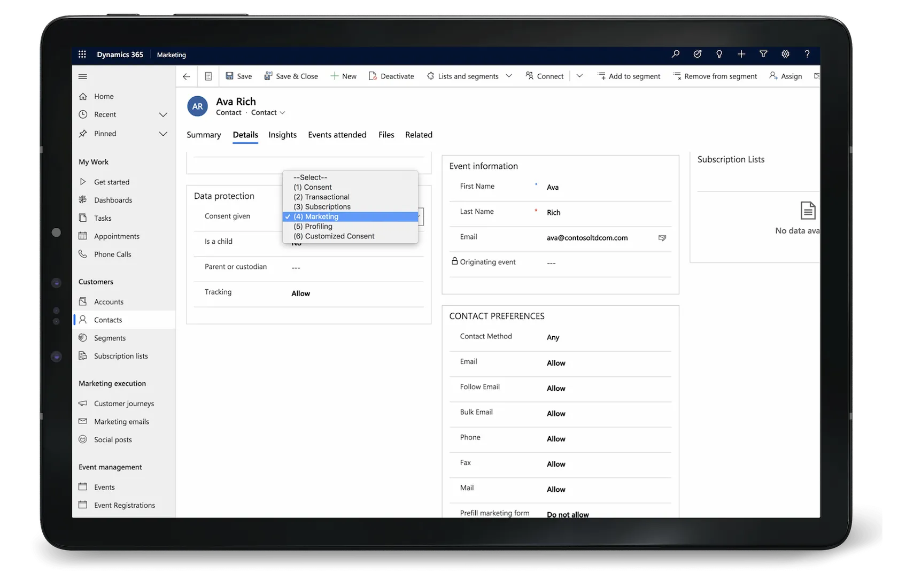
Task: Open Customer journeys in sidebar
Action: [x=124, y=404]
